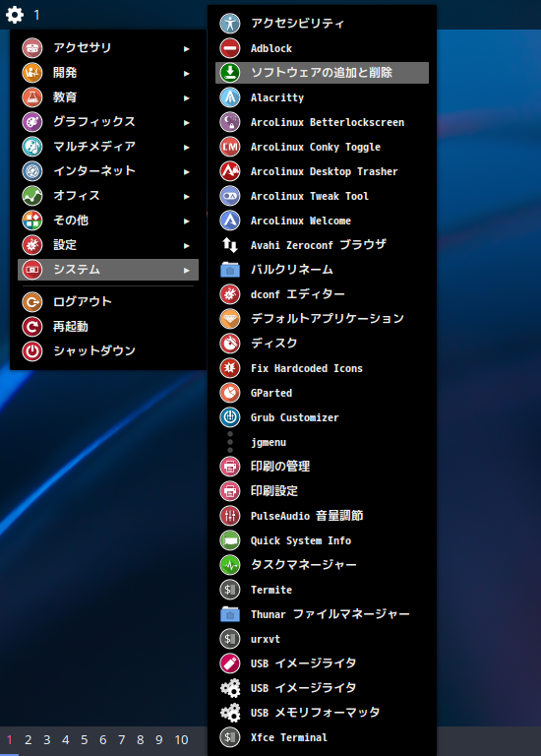Expand the グラフィックス submenu arrow
The height and width of the screenshot is (756, 541).
coord(187,122)
